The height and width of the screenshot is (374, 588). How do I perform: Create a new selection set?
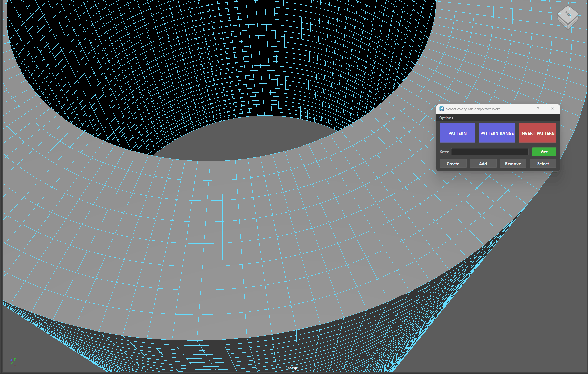pos(453,164)
